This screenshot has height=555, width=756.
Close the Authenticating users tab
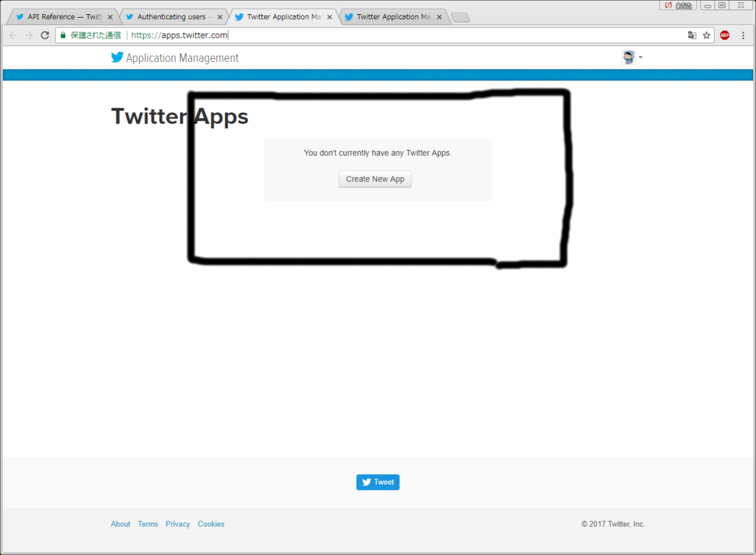pos(220,17)
